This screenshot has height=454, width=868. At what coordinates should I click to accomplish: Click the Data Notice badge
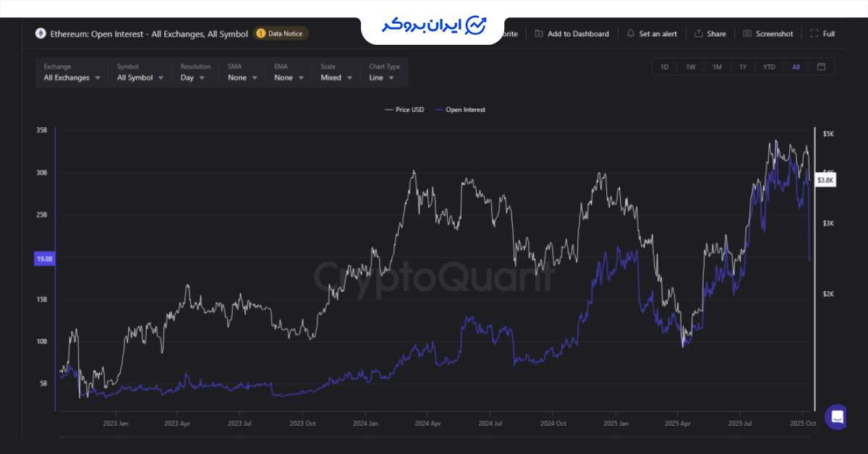pos(281,33)
